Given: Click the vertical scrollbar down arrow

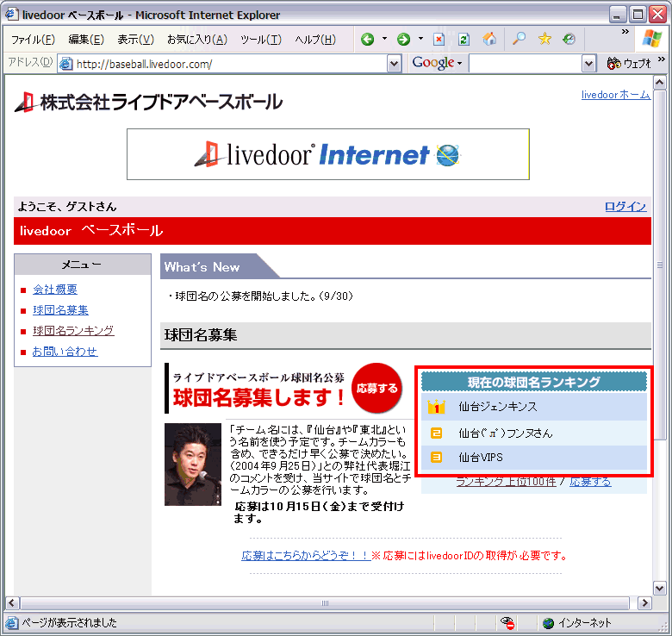Looking at the screenshot, I should click(660, 589).
